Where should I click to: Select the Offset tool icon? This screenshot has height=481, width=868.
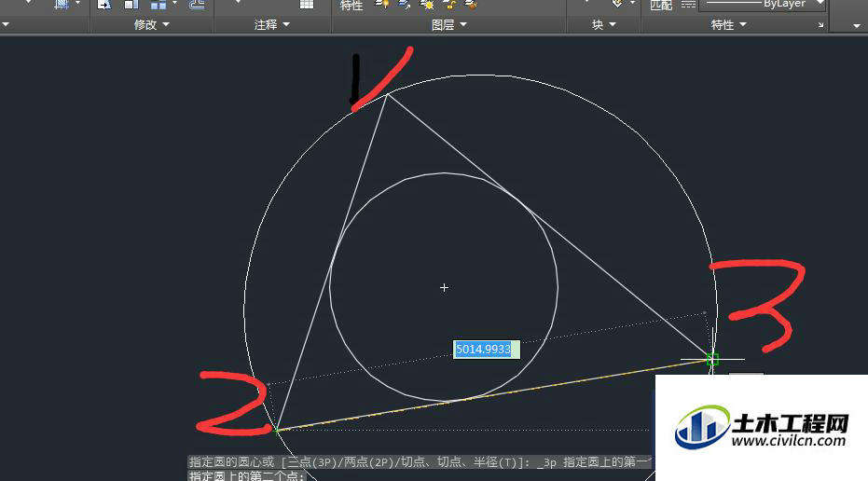(x=197, y=5)
